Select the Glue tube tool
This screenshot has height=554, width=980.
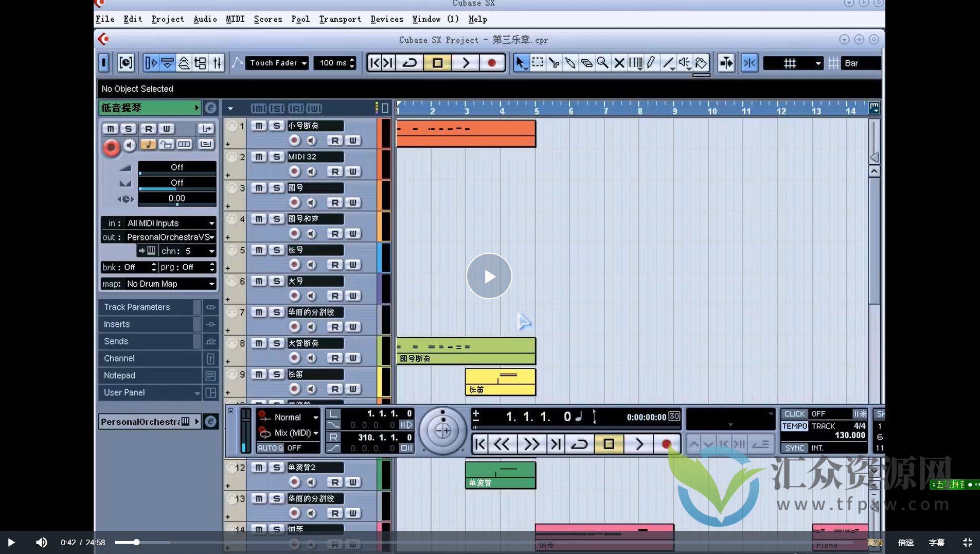570,63
